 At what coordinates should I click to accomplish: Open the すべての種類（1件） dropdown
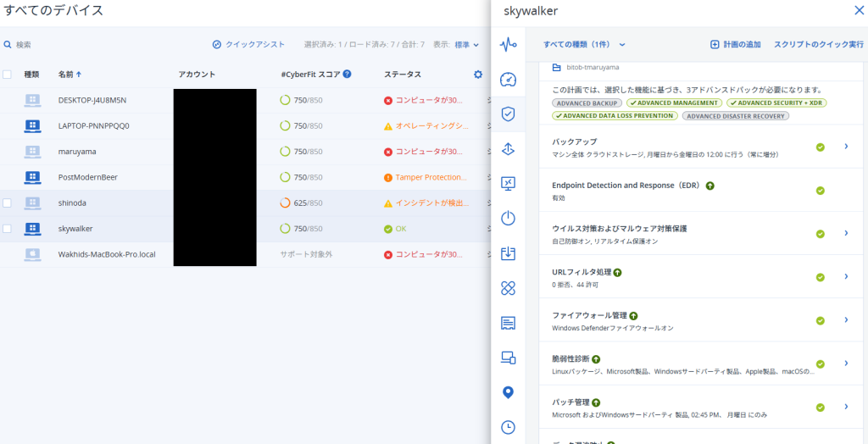pos(585,44)
